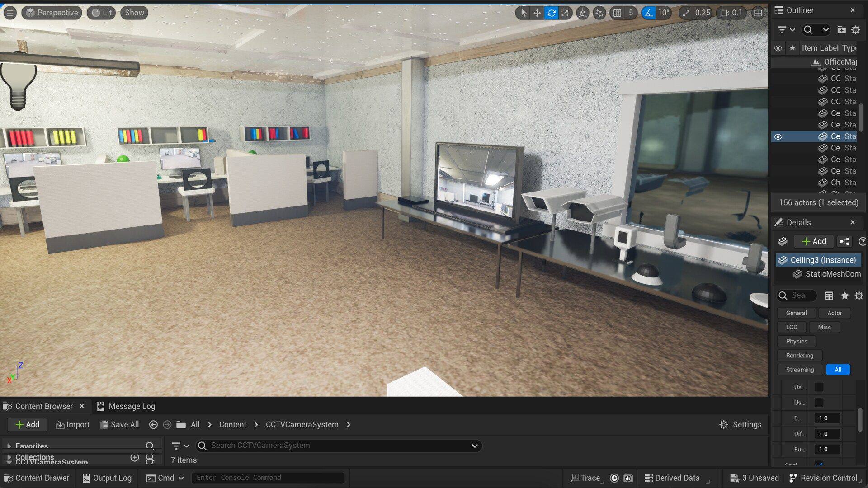
Task: Toggle grid snapping icon
Action: 617,13
